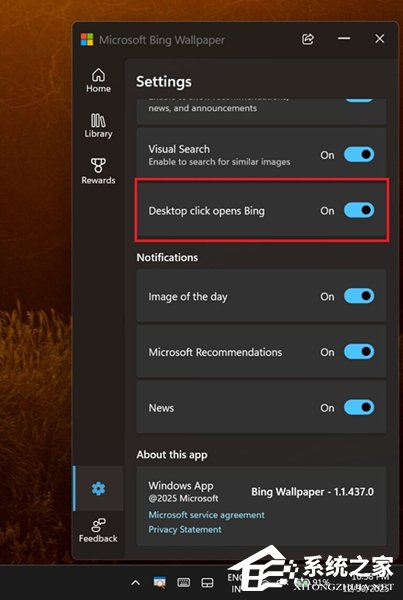This screenshot has width=403, height=600.
Task: Show hidden icons in taskbar tray
Action: 135,583
